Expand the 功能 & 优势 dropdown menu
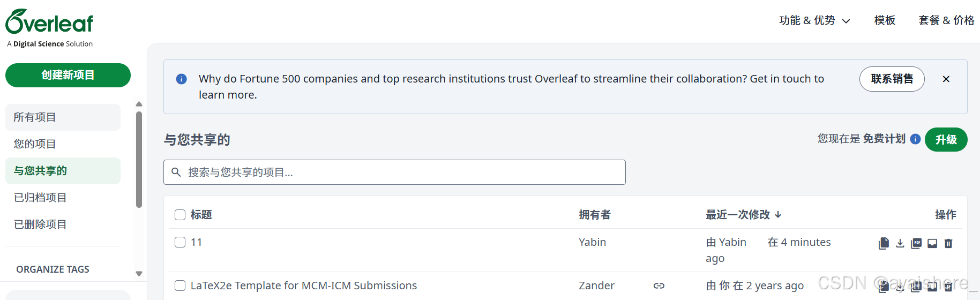 click(814, 20)
